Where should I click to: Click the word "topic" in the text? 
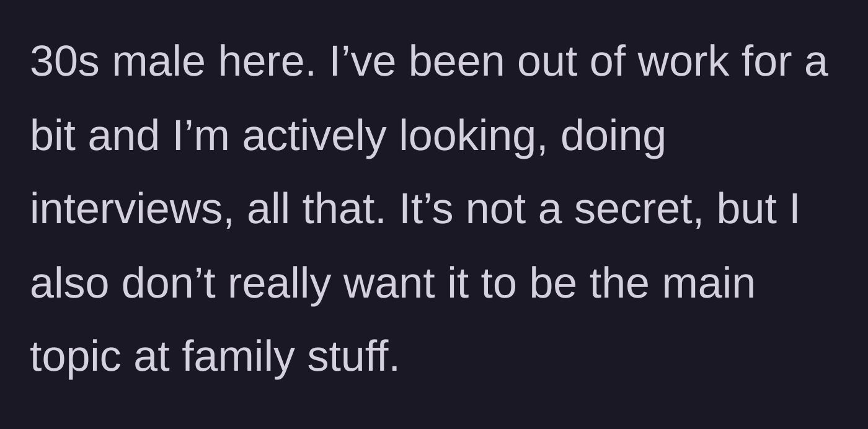click(75, 357)
